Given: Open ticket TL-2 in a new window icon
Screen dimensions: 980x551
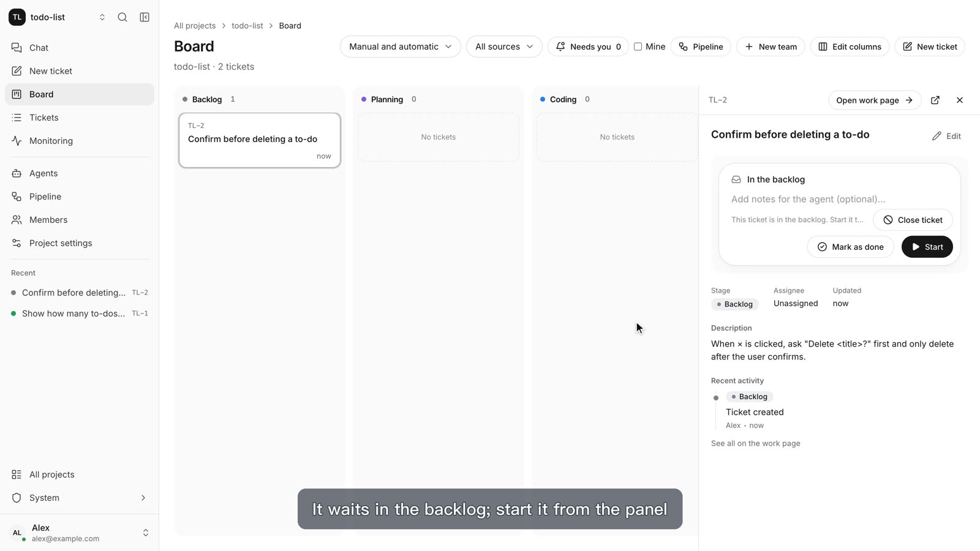Looking at the screenshot, I should coord(935,100).
